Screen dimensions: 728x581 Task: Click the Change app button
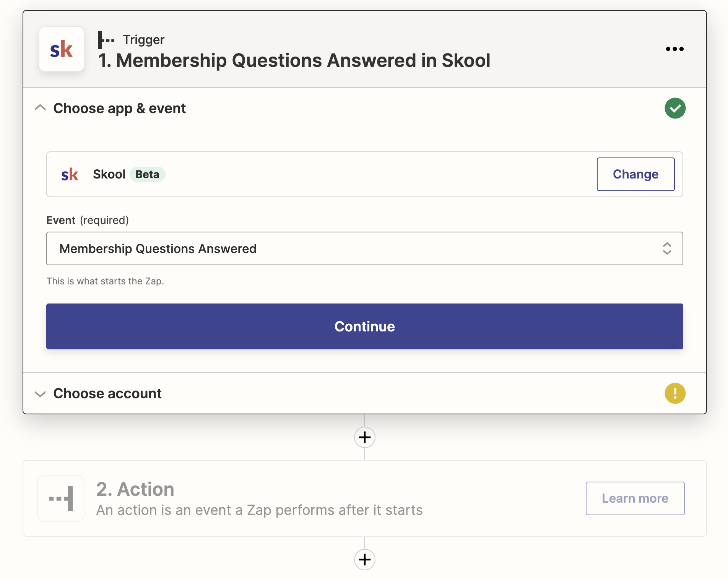coord(635,174)
